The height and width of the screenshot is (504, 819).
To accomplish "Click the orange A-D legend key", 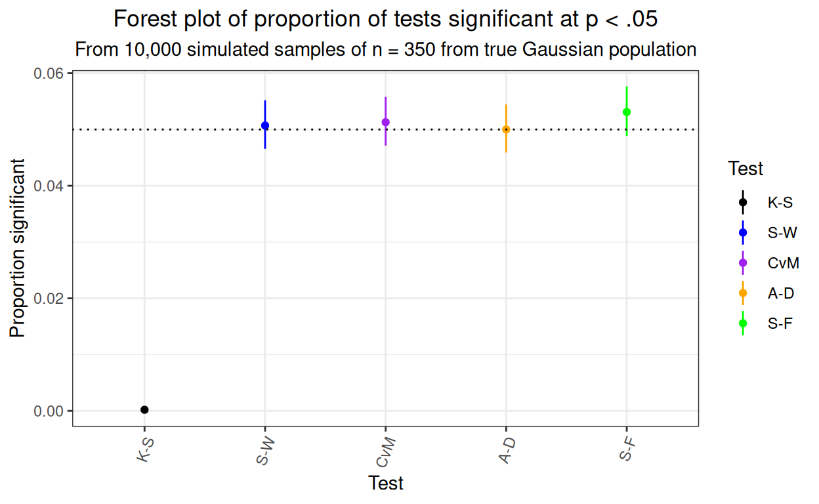I will tap(743, 293).
